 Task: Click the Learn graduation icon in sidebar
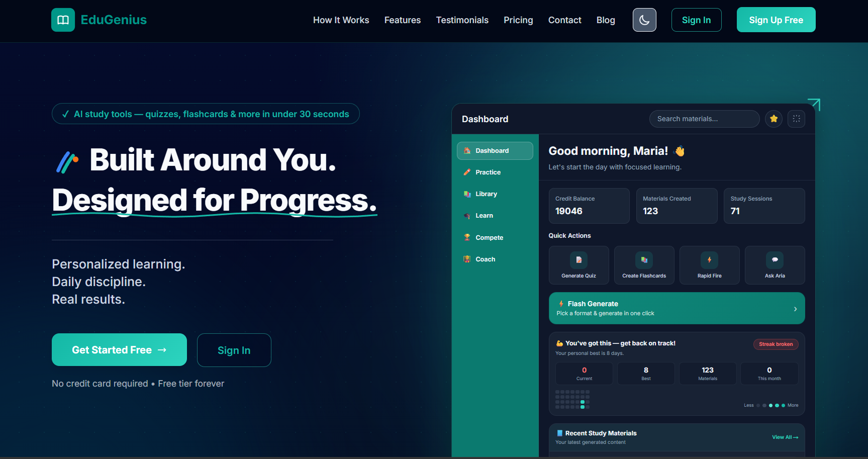point(467,216)
